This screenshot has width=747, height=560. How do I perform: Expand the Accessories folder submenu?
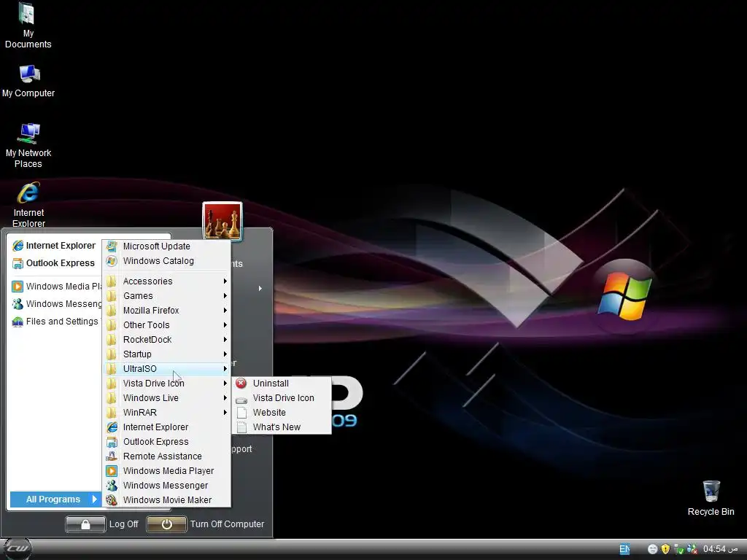point(167,281)
